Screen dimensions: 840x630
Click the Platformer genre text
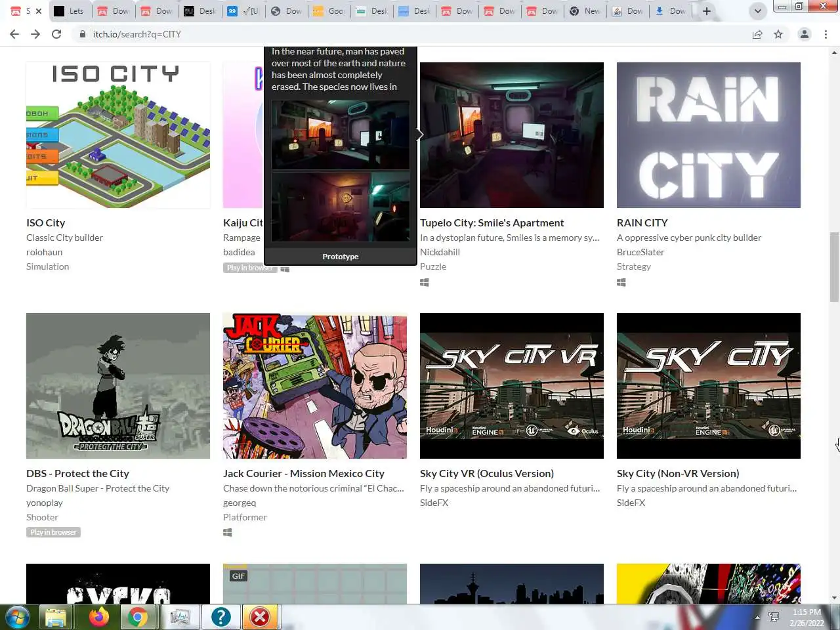(245, 517)
